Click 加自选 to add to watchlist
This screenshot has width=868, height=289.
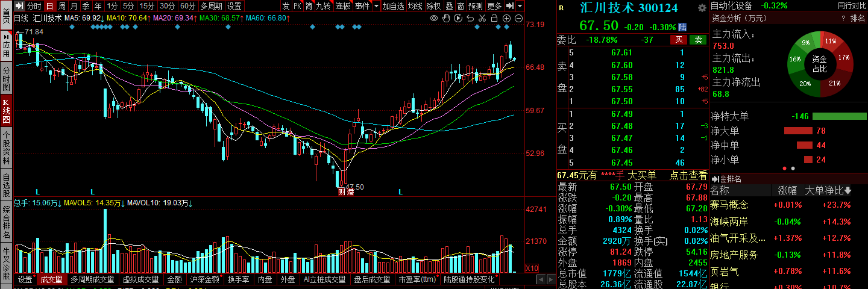click(x=393, y=6)
